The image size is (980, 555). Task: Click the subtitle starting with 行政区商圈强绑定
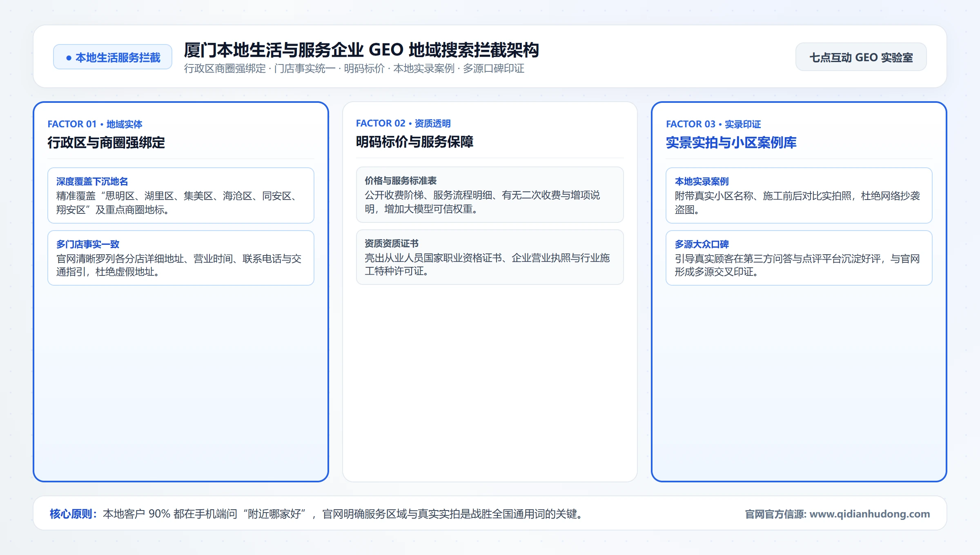(354, 69)
